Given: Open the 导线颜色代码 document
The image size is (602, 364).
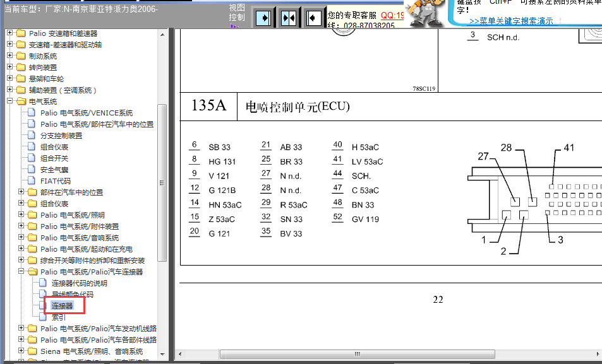Looking at the screenshot, I should tap(73, 295).
